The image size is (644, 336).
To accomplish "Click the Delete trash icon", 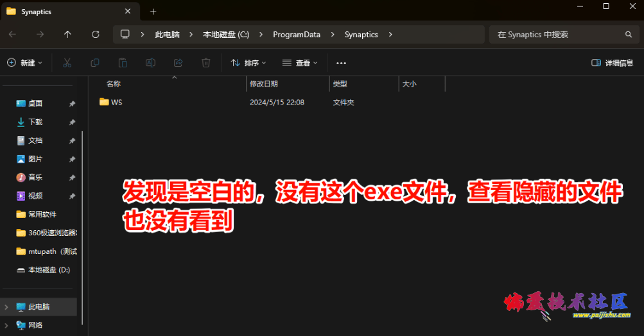I will pyautogui.click(x=205, y=63).
